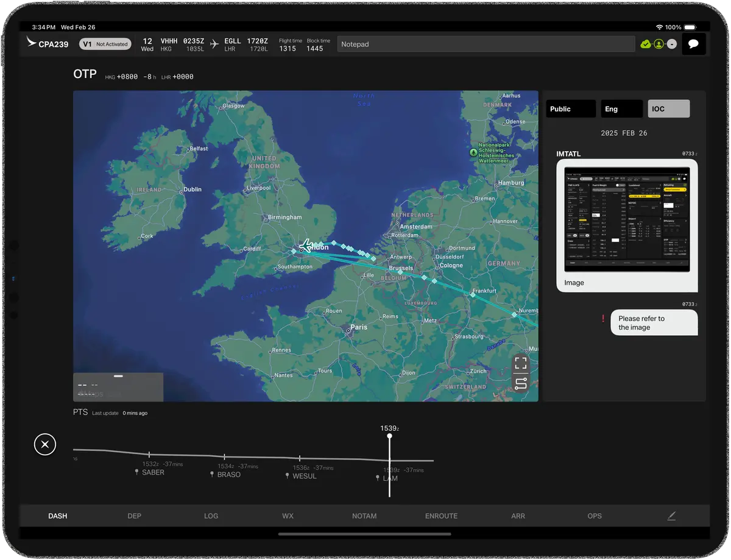Open the user account icon

659,44
